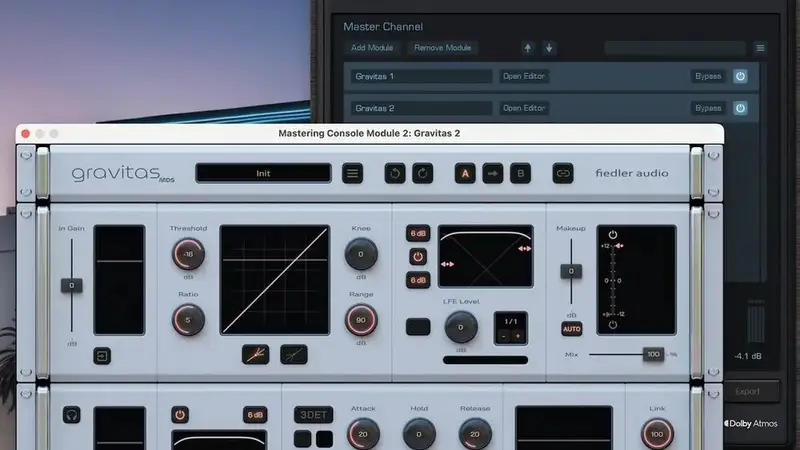
Task: Decrease the 1/1 value with minus
Action: 504,336
